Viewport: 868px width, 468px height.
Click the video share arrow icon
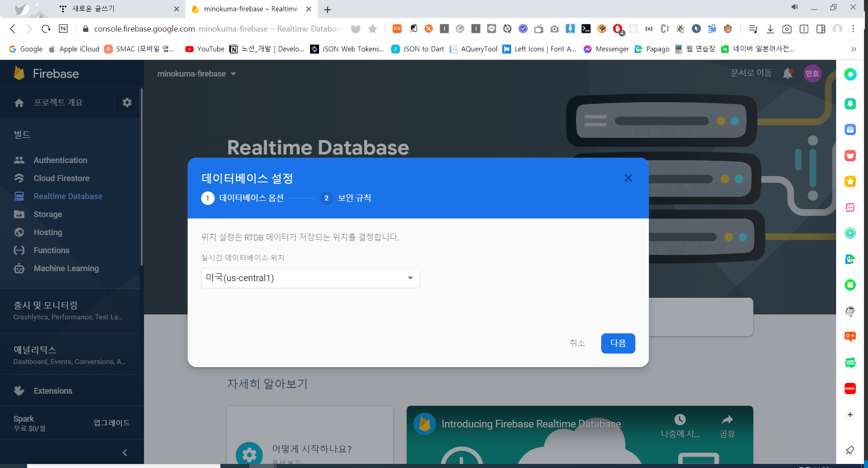coord(727,420)
